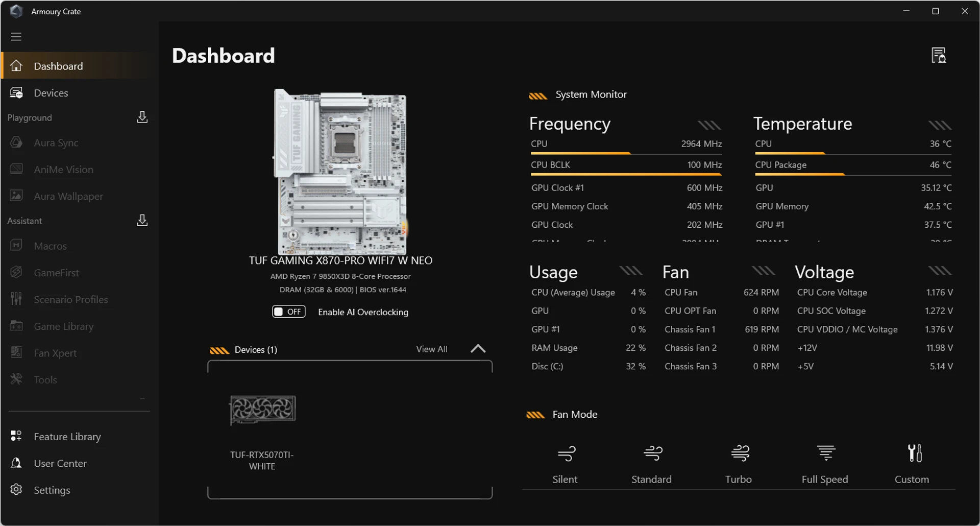Click the TUF GAMING X870-PRO WIFI7 W NEO title
980x526 pixels.
point(340,260)
